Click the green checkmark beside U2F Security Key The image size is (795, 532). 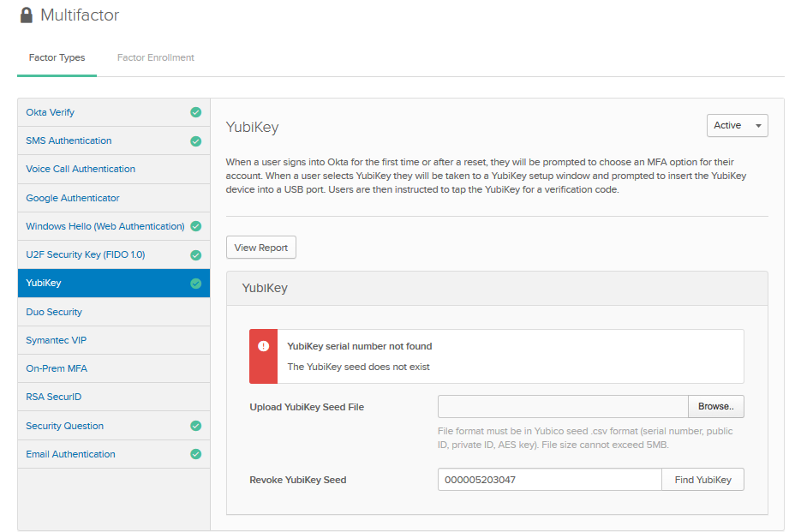point(195,255)
